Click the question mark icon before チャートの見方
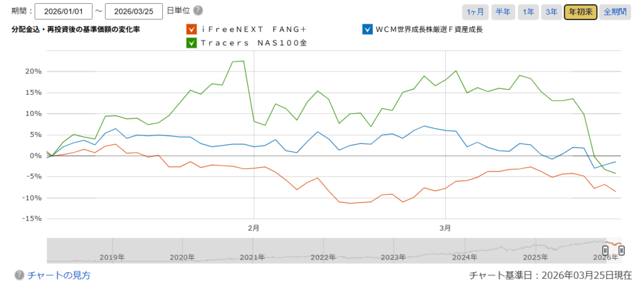Viewport: 644px width, 289px height. click(19, 275)
